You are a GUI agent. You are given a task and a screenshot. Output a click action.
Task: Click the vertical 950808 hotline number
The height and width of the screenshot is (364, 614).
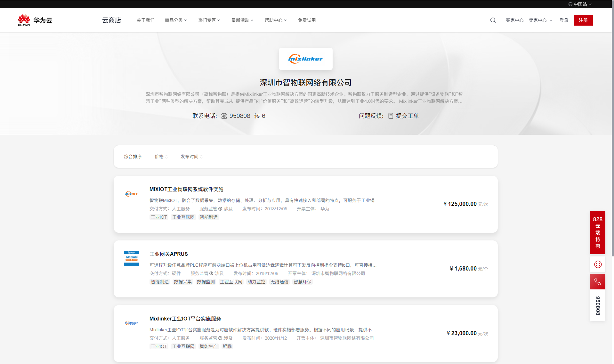(x=598, y=305)
